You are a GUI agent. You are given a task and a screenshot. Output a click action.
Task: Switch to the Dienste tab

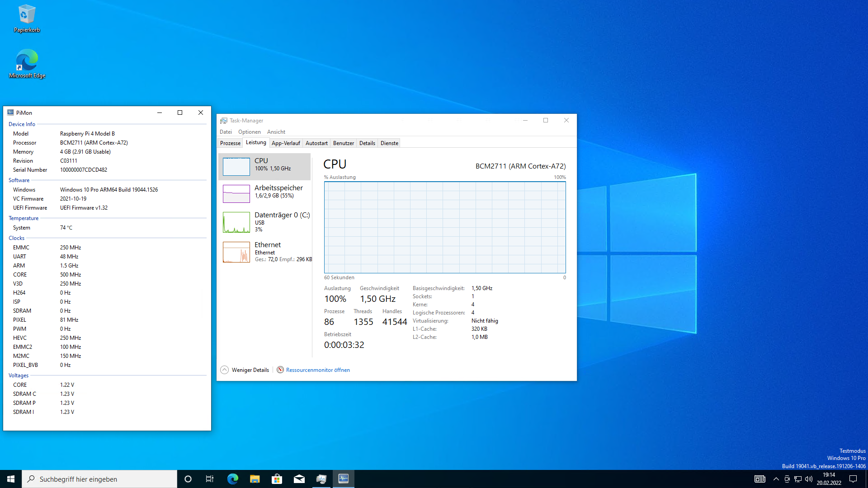click(389, 143)
